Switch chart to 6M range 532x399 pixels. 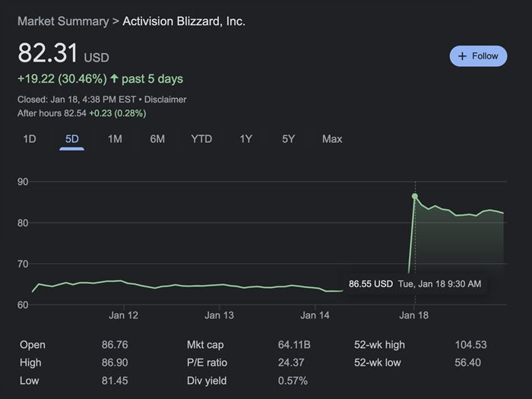pyautogui.click(x=157, y=139)
